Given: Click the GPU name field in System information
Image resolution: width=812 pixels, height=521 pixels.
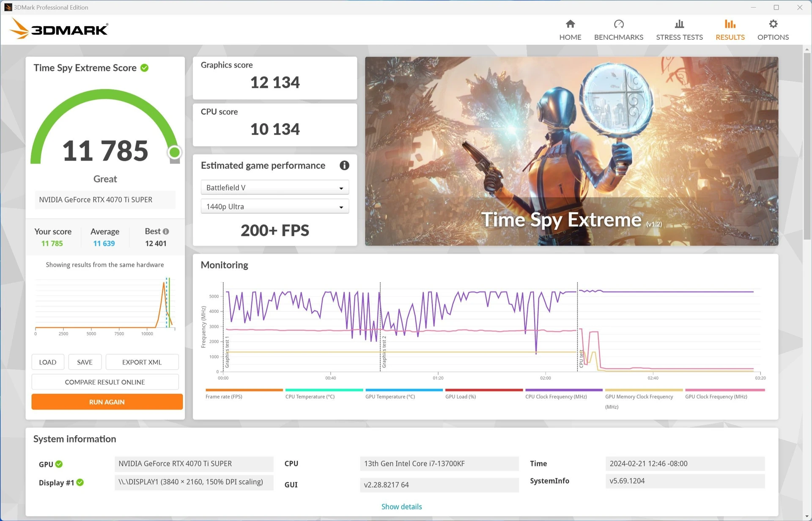Looking at the screenshot, I should (194, 463).
